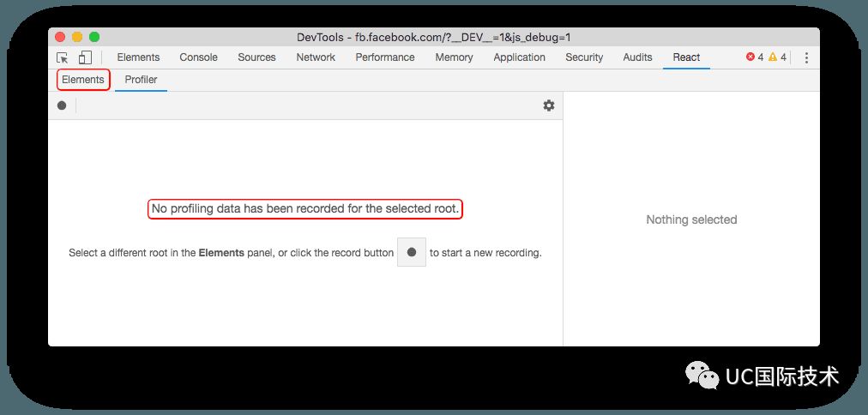Screen dimensions: 868x415
Task: Select the Profiler sub-tab
Action: (142, 80)
